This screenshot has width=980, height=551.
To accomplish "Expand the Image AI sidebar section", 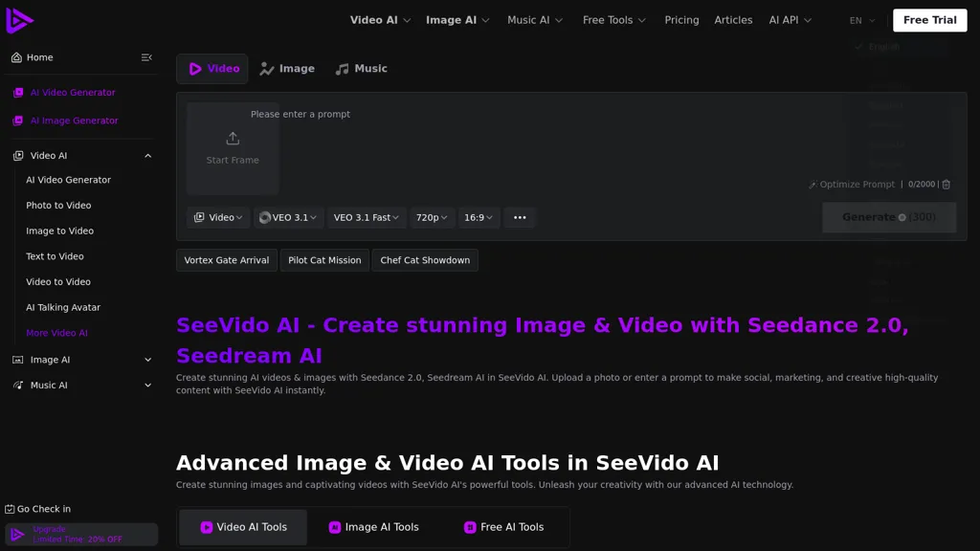I will tap(147, 360).
